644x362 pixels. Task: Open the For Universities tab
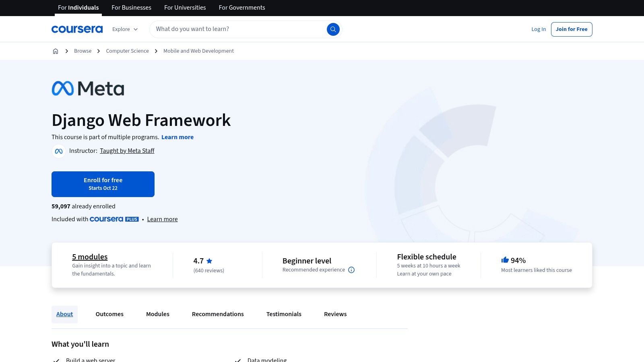click(185, 8)
